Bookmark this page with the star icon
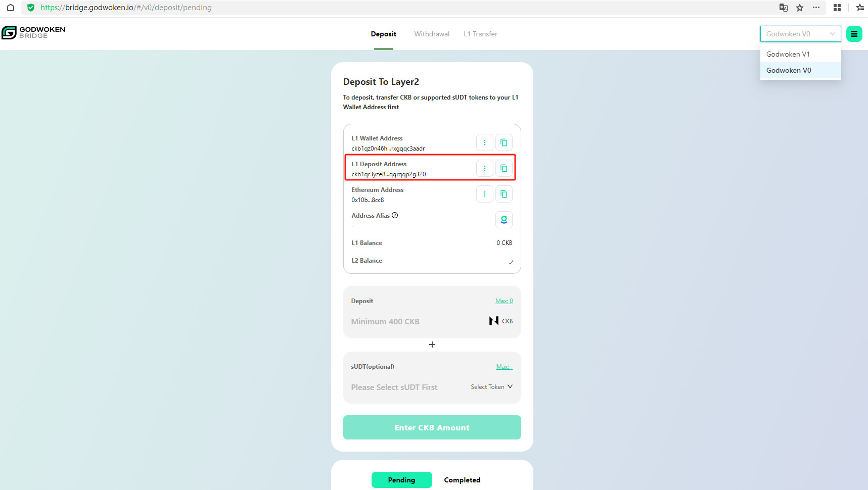Viewport: 868px width, 490px height. [x=800, y=8]
